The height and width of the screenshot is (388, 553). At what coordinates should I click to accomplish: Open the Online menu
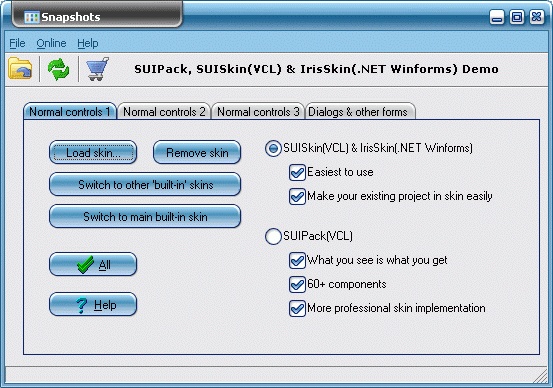click(51, 43)
